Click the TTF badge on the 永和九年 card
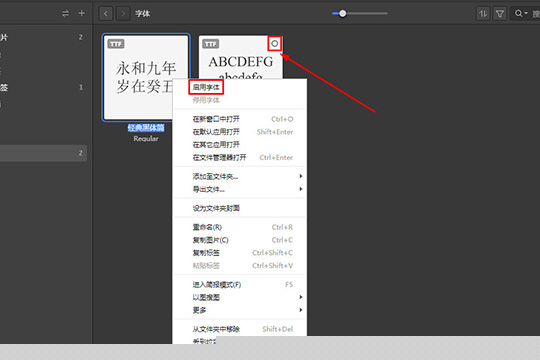 click(x=116, y=44)
